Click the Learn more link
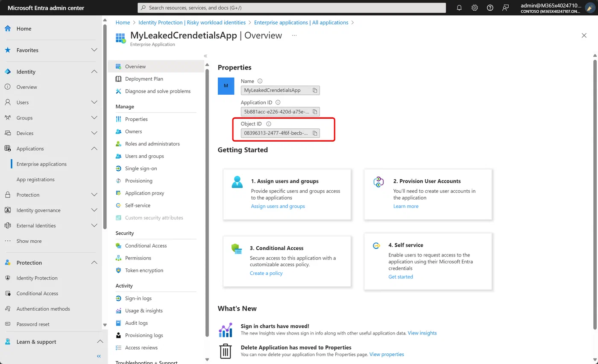 [406, 206]
